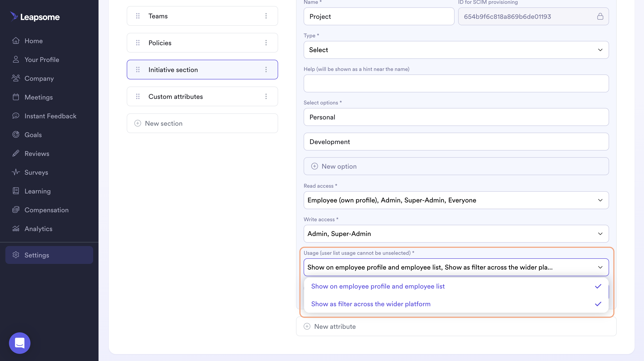Click the plus icon beside New option
This screenshot has width=644, height=361.
[x=315, y=166]
